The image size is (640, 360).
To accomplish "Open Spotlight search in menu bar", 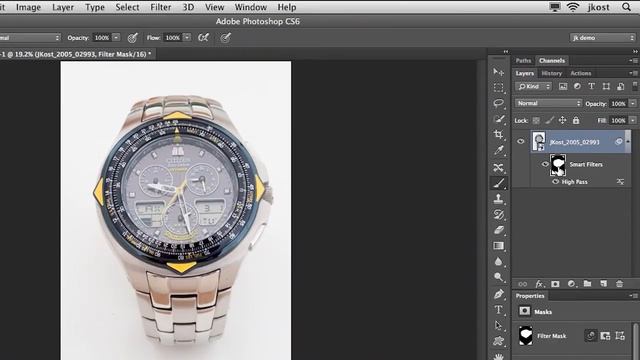I will (626, 7).
